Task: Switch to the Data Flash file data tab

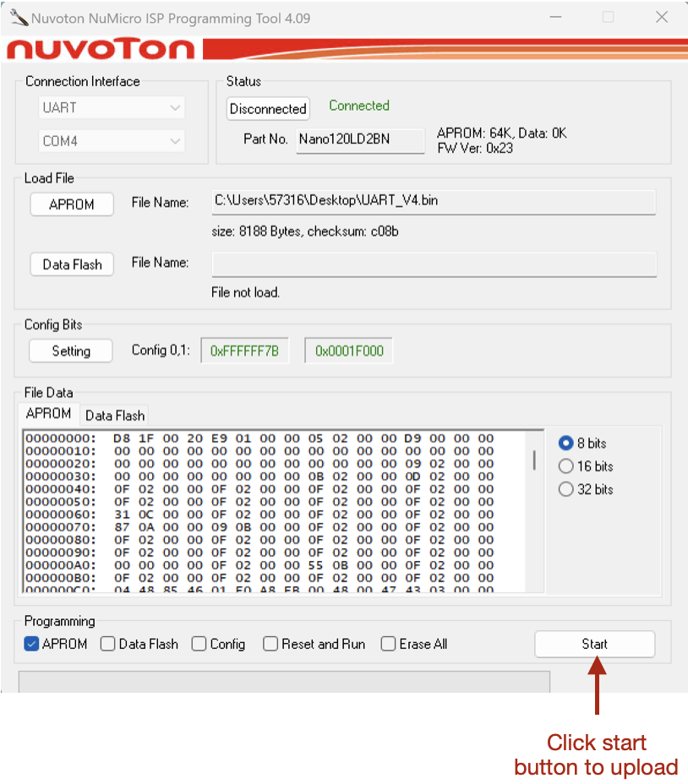Action: tap(115, 415)
